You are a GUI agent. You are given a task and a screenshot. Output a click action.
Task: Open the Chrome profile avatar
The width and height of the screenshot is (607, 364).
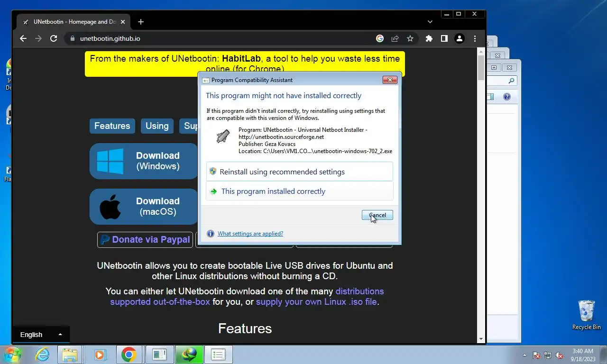tap(460, 38)
